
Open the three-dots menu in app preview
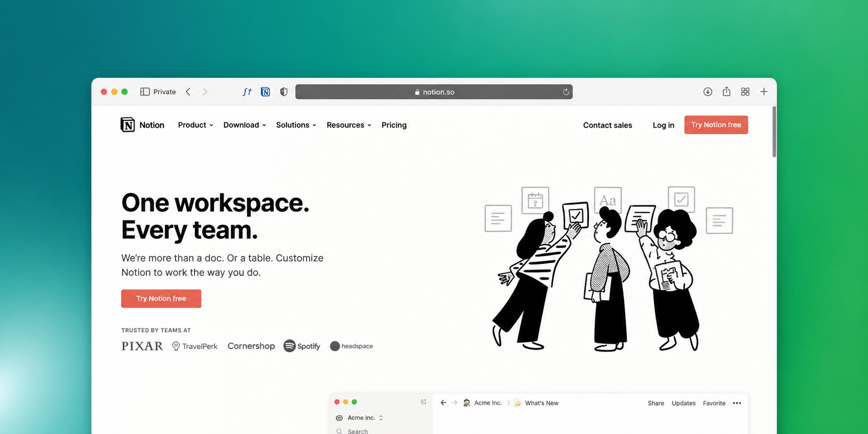click(x=737, y=403)
